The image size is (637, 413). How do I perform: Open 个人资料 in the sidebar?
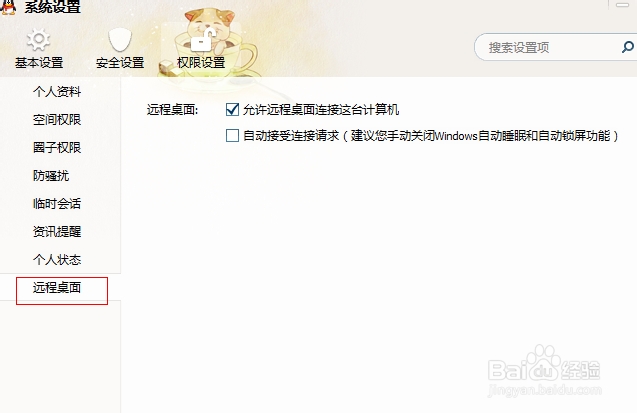click(57, 91)
